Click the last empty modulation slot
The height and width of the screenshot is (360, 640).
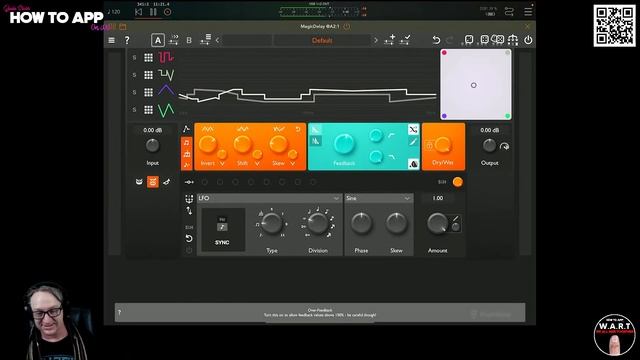313,182
